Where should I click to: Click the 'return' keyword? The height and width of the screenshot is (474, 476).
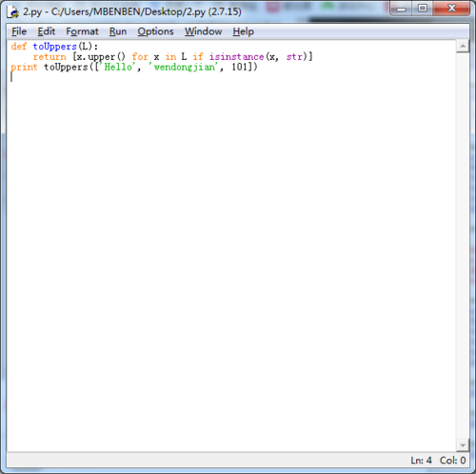50,57
